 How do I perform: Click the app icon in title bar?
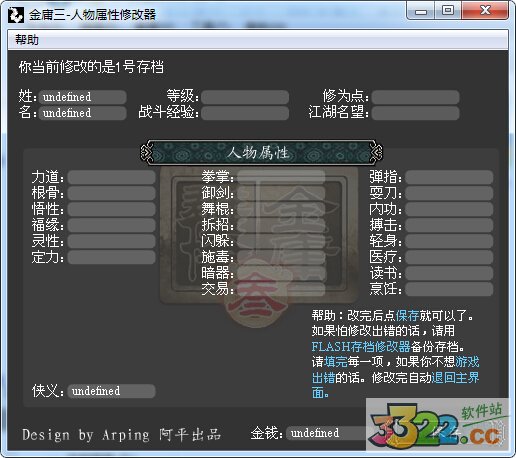(x=16, y=15)
